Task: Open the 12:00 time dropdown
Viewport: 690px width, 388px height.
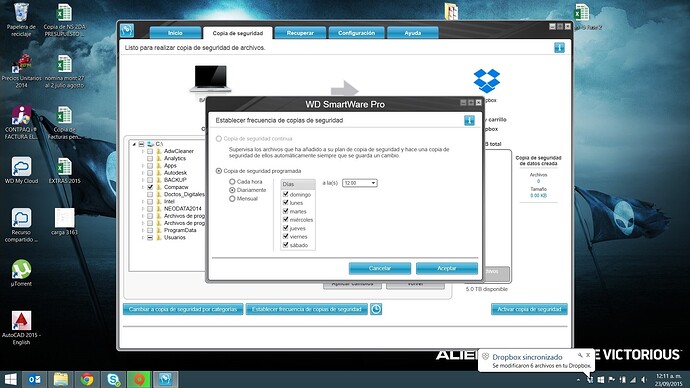Action: click(x=360, y=183)
